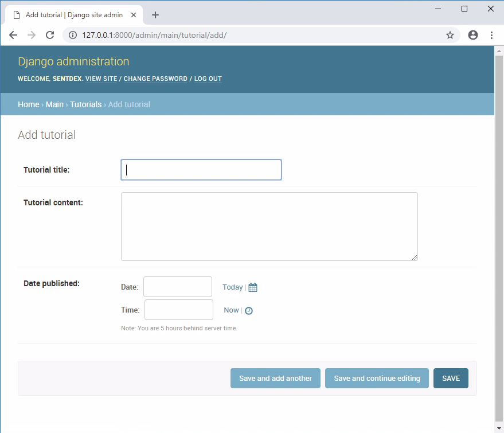
Task: Click the Today date shortcut link
Action: (232, 287)
